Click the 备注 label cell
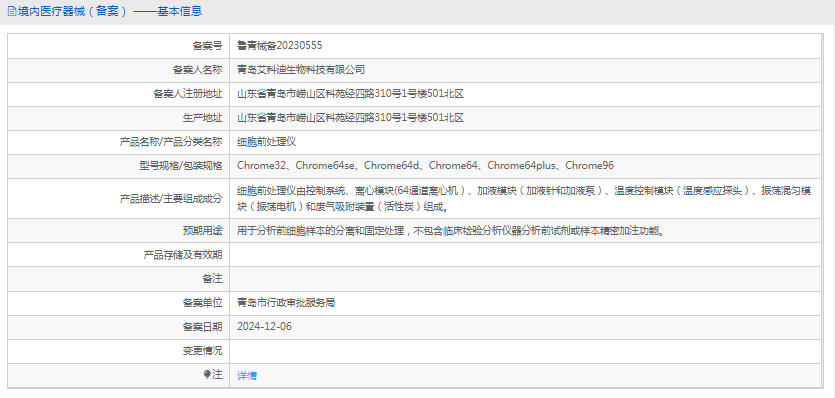This screenshot has width=835, height=398. pos(118,279)
